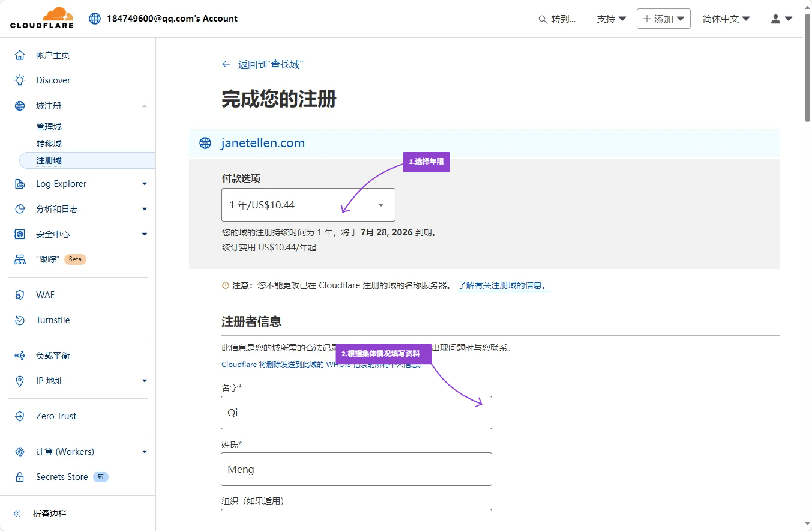Viewport: 812px width, 531px height.
Task: Open the 支持 menu
Action: click(x=611, y=19)
